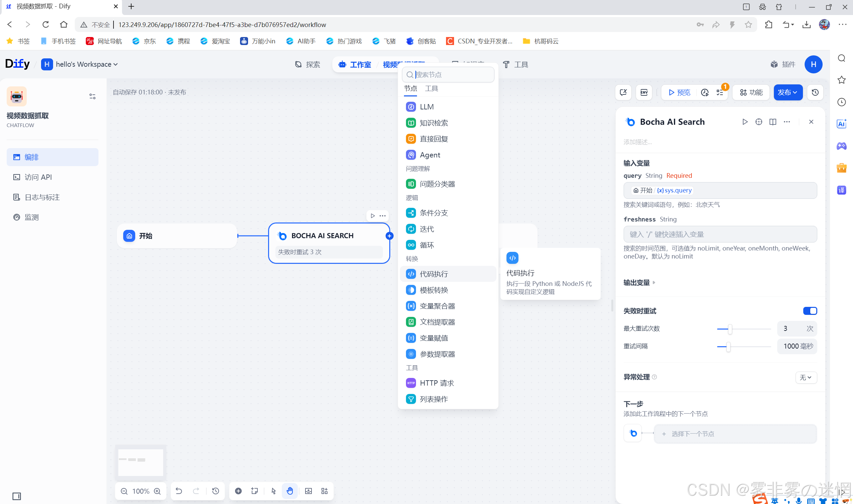Open 日志与标注 logs and annotations
This screenshot has width=853, height=504.
pyautogui.click(x=52, y=197)
